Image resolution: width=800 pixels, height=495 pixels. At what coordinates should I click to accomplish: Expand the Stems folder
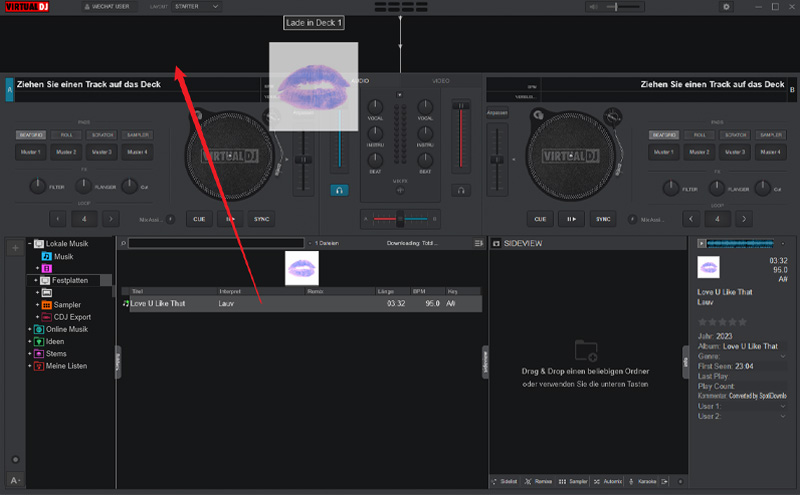30,354
